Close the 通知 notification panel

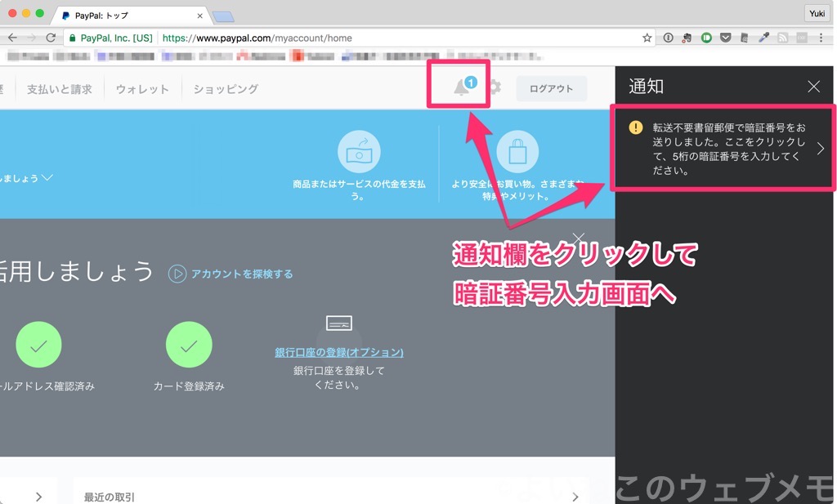pos(813,87)
